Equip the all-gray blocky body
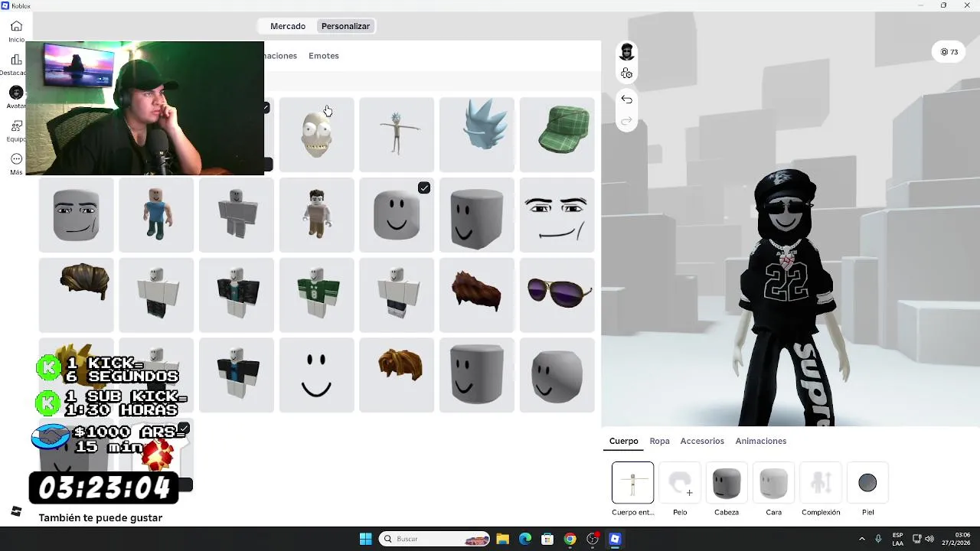The image size is (980, 551). click(236, 215)
